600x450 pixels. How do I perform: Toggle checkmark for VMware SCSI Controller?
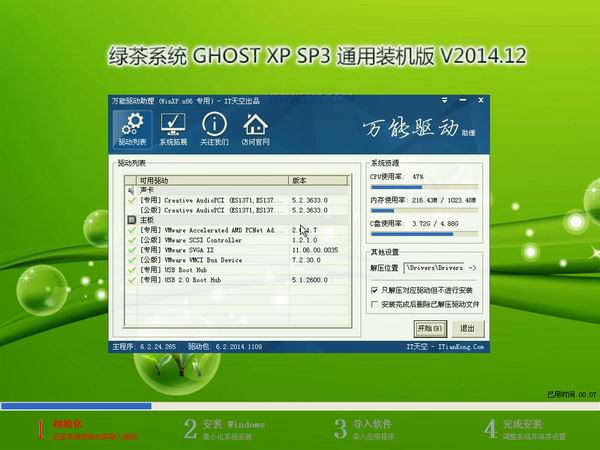tap(131, 240)
